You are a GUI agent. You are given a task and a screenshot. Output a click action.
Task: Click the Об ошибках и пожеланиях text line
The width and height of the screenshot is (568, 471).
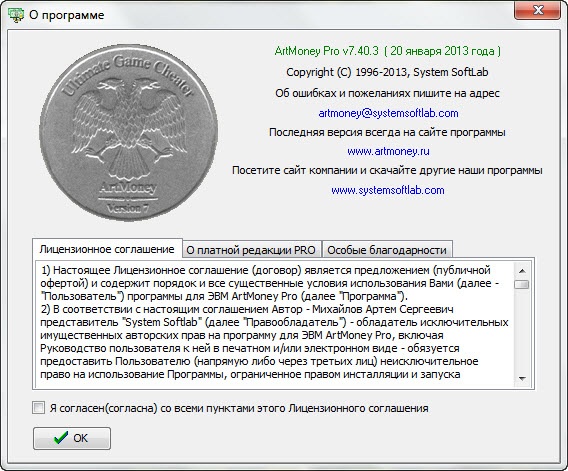pyautogui.click(x=387, y=93)
